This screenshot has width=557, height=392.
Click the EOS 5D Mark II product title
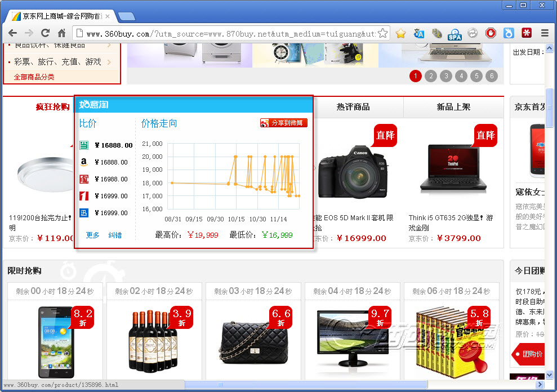coord(353,222)
